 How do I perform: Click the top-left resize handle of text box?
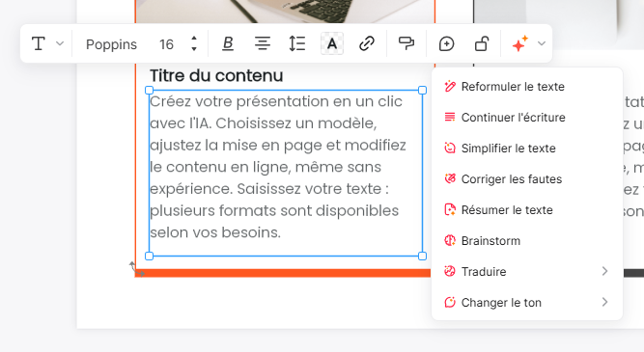[x=149, y=91]
